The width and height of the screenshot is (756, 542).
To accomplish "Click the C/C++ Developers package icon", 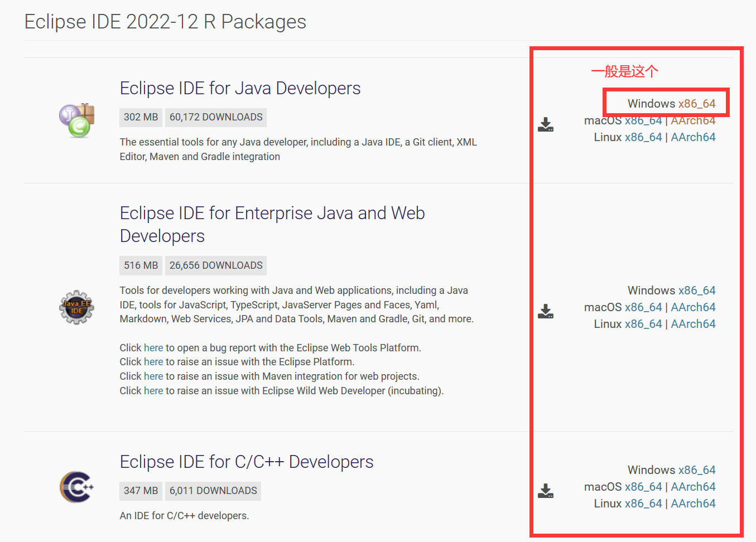I will click(77, 487).
